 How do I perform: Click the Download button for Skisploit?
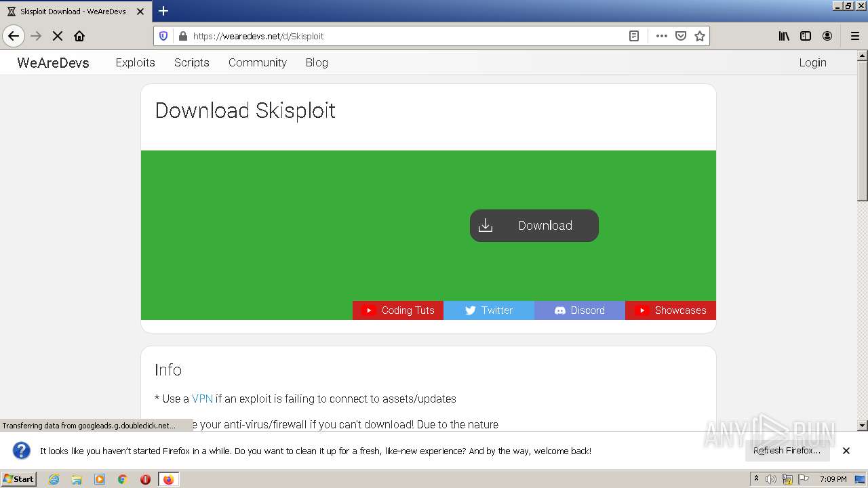pyautogui.click(x=534, y=226)
